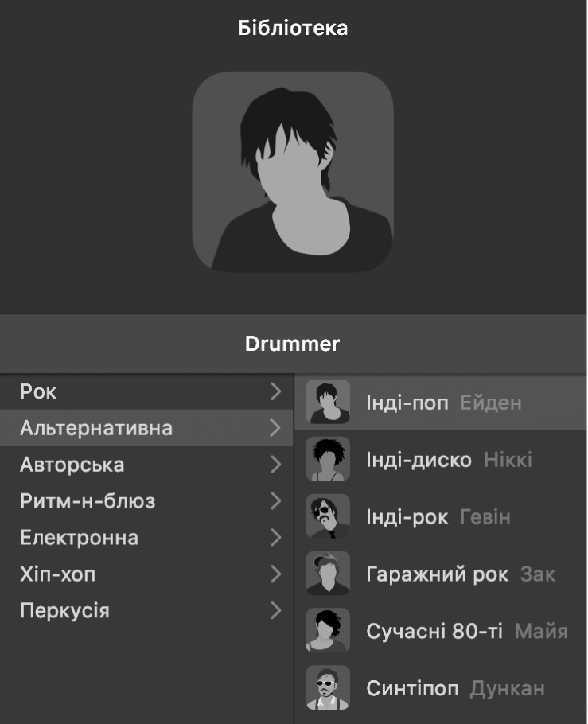
Task: Choose the Інді-рок Гевін drummer
Action: click(442, 517)
